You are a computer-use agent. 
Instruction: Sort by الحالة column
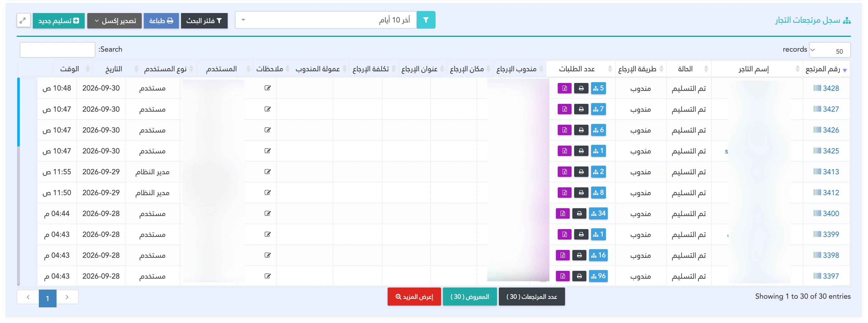click(689, 69)
